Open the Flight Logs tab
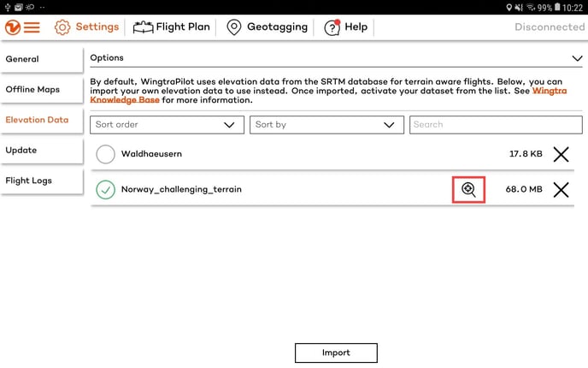 [41, 181]
